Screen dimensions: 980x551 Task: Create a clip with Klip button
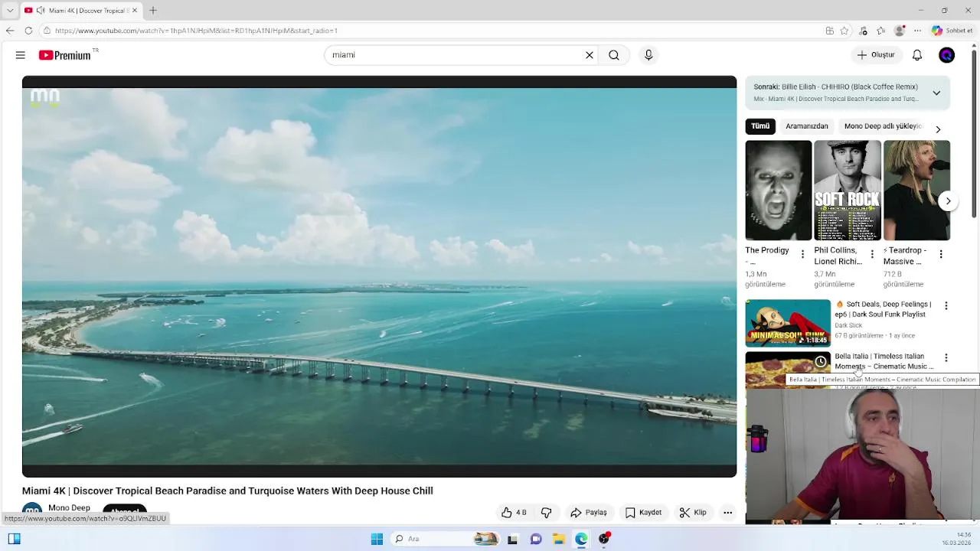pyautogui.click(x=693, y=513)
